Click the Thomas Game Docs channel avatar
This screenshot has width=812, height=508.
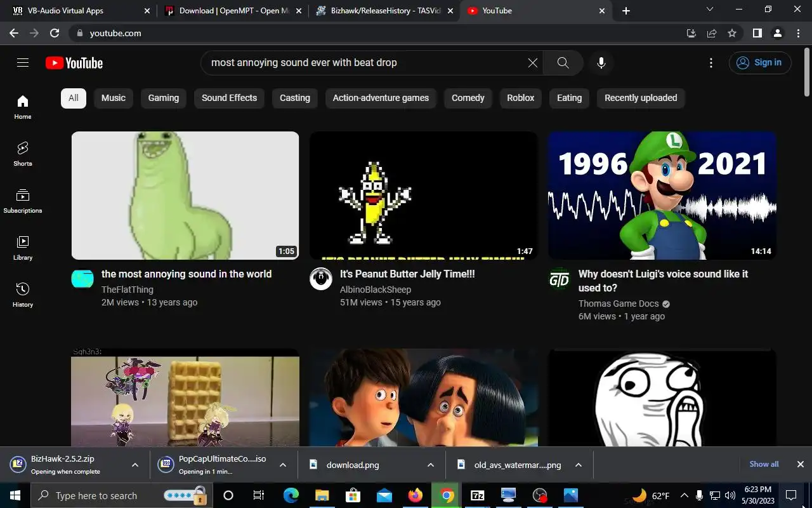[560, 279]
